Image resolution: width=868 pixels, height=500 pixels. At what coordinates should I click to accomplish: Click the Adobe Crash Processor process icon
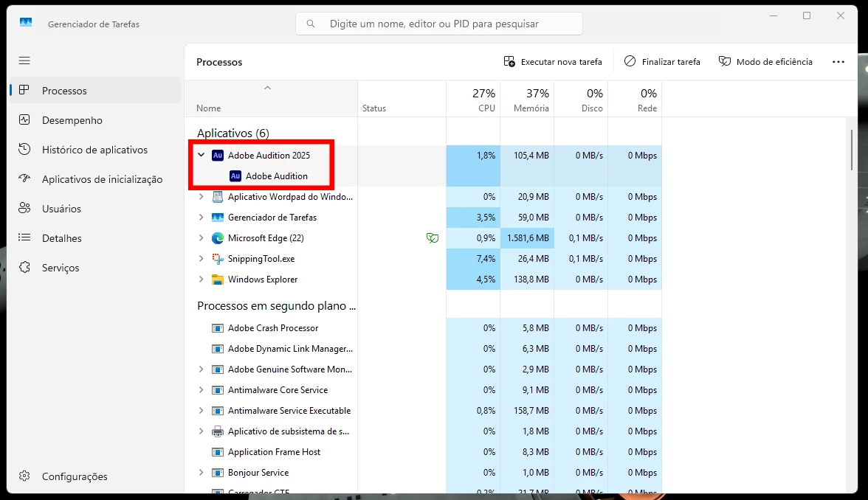pos(218,328)
